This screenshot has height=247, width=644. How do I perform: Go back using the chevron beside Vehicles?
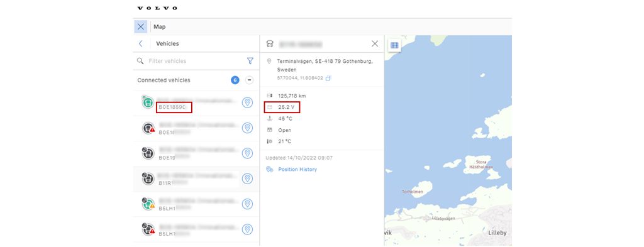(x=140, y=43)
